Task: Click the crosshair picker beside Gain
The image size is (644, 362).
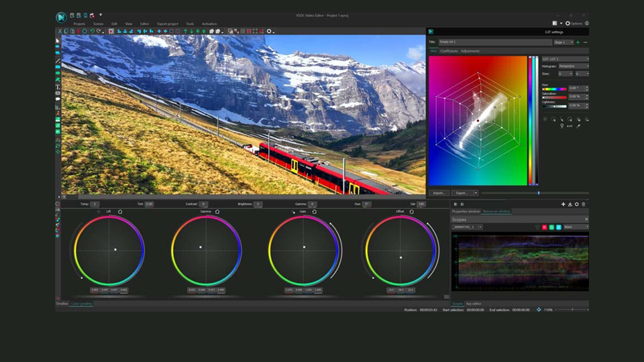Action: click(x=293, y=212)
